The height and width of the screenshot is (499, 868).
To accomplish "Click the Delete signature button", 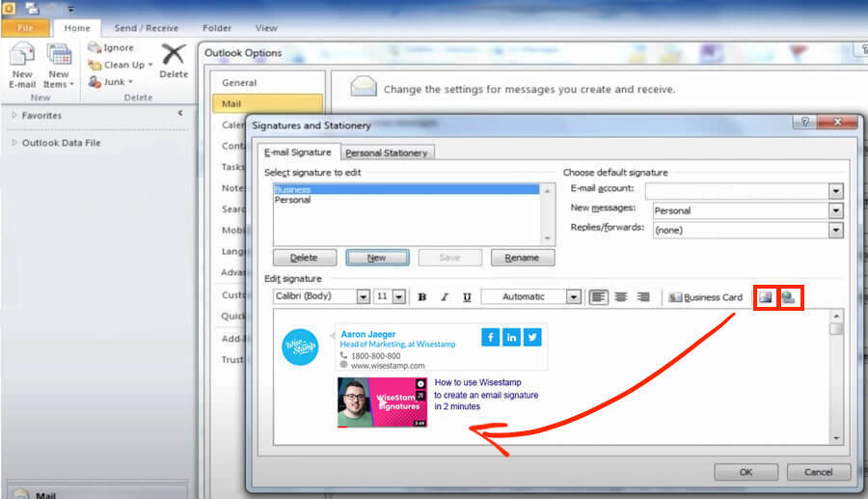I will tap(305, 258).
